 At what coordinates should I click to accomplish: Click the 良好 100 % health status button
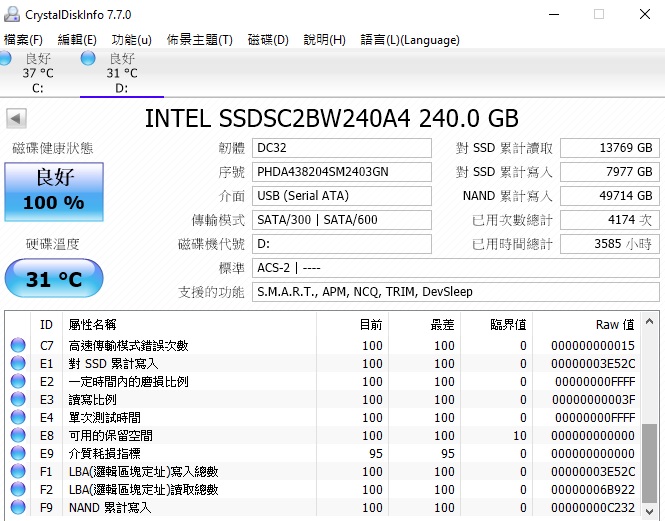(x=54, y=191)
